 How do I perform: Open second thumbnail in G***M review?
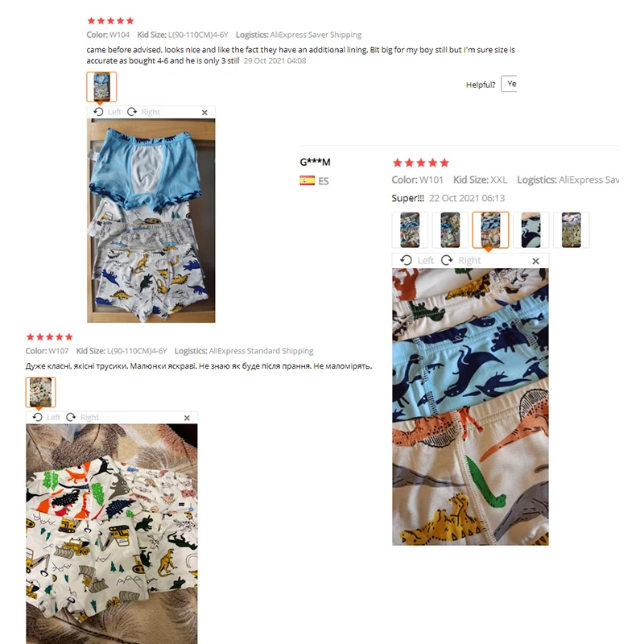[450, 230]
